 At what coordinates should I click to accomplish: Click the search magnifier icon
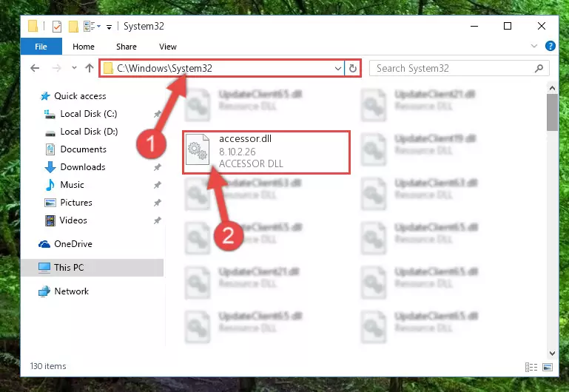pyautogui.click(x=539, y=68)
